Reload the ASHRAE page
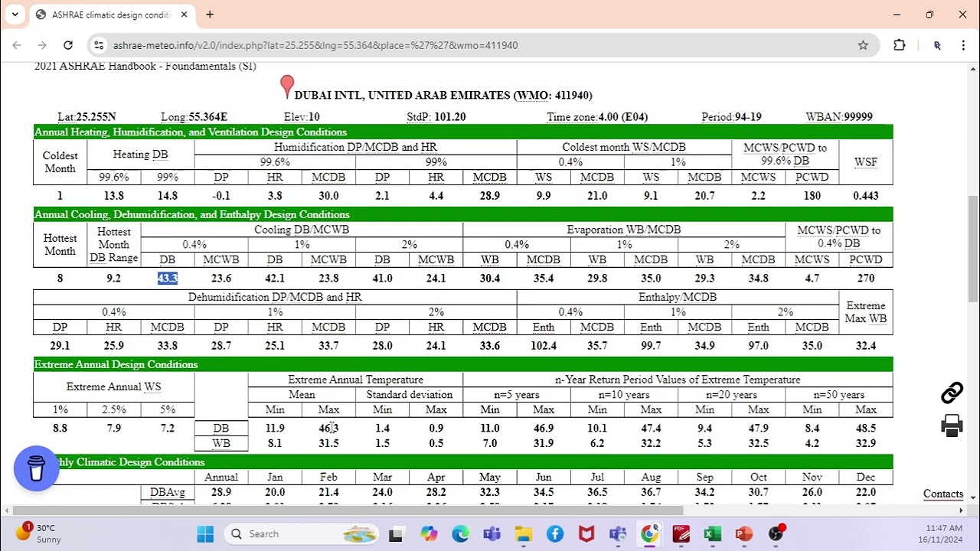Screen dimensions: 980x551 pyautogui.click(x=68, y=45)
